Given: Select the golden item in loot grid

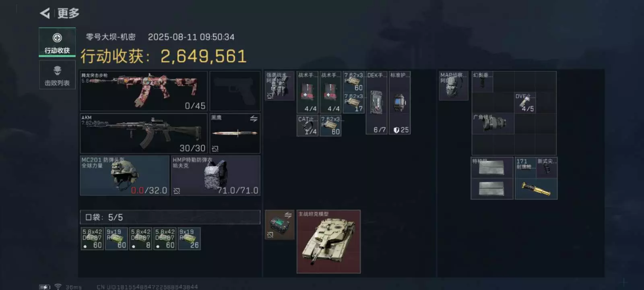Looking at the screenshot, I should 536,188.
